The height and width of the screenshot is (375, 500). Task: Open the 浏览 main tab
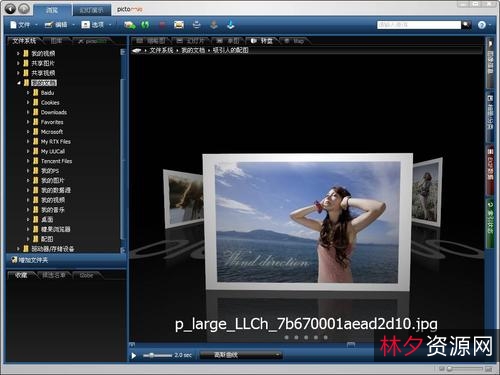[52, 10]
